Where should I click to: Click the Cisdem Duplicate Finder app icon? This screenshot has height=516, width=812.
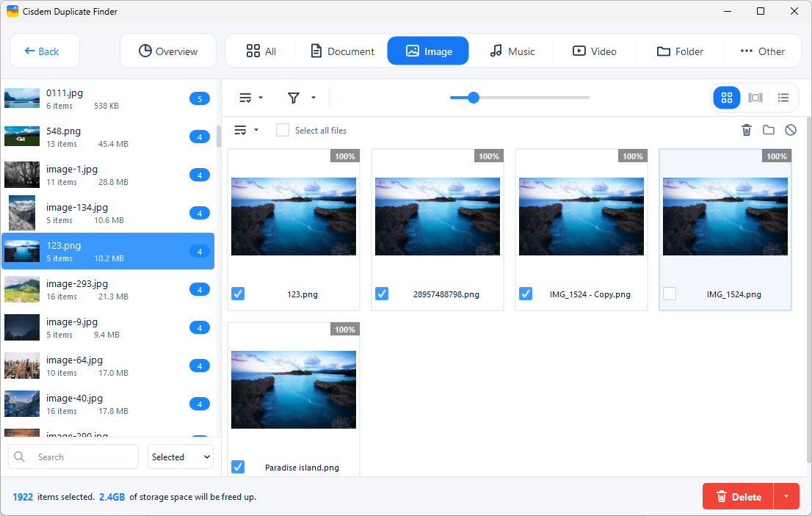12,11
